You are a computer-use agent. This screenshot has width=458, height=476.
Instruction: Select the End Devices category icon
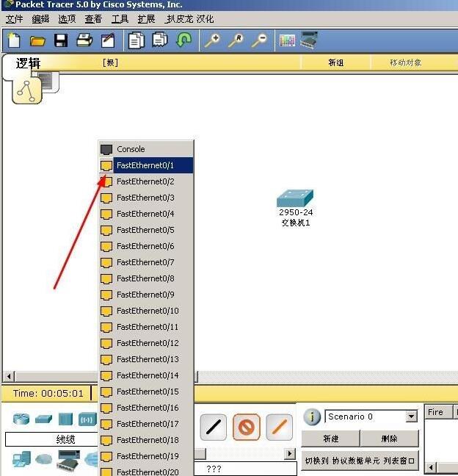pyautogui.click(x=21, y=459)
